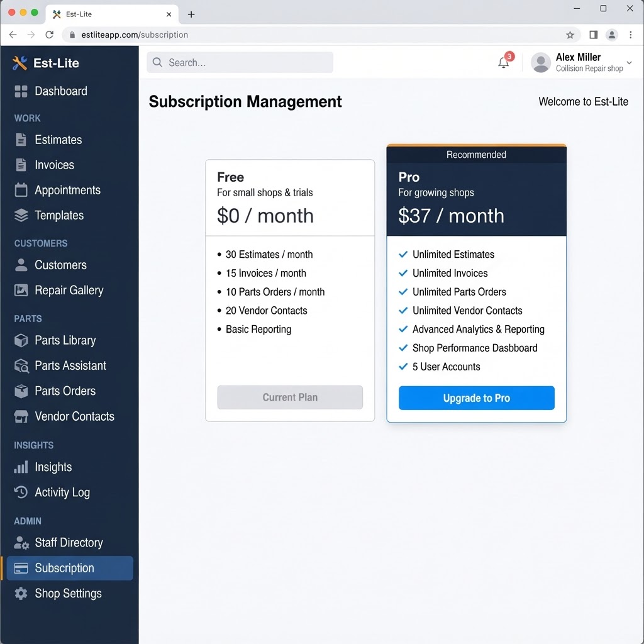Click Alex Miller's avatar picture
The image size is (644, 644).
point(540,62)
